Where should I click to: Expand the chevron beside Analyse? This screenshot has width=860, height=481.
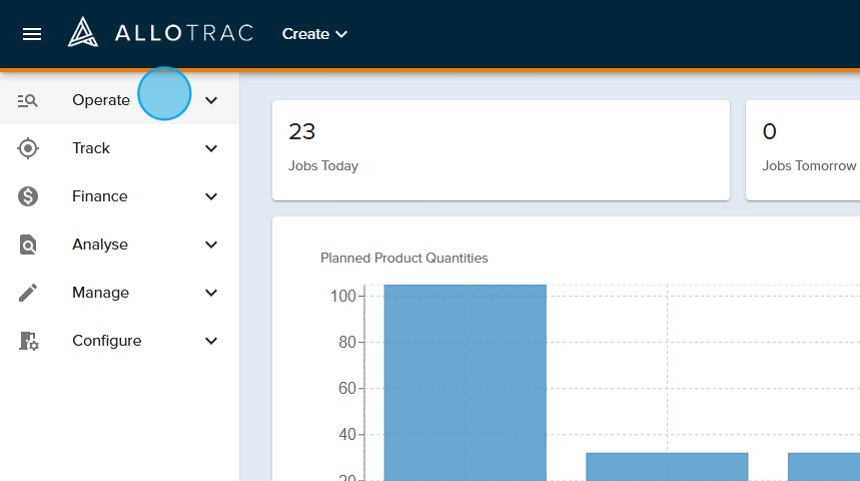tap(211, 244)
